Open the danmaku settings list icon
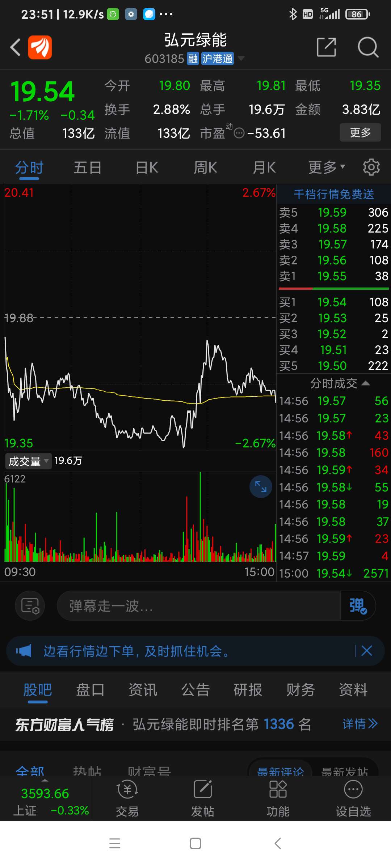 pos(30,605)
